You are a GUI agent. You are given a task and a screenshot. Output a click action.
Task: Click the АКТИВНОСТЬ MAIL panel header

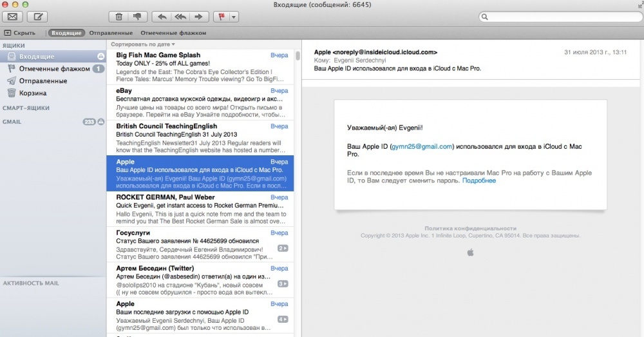pos(31,283)
